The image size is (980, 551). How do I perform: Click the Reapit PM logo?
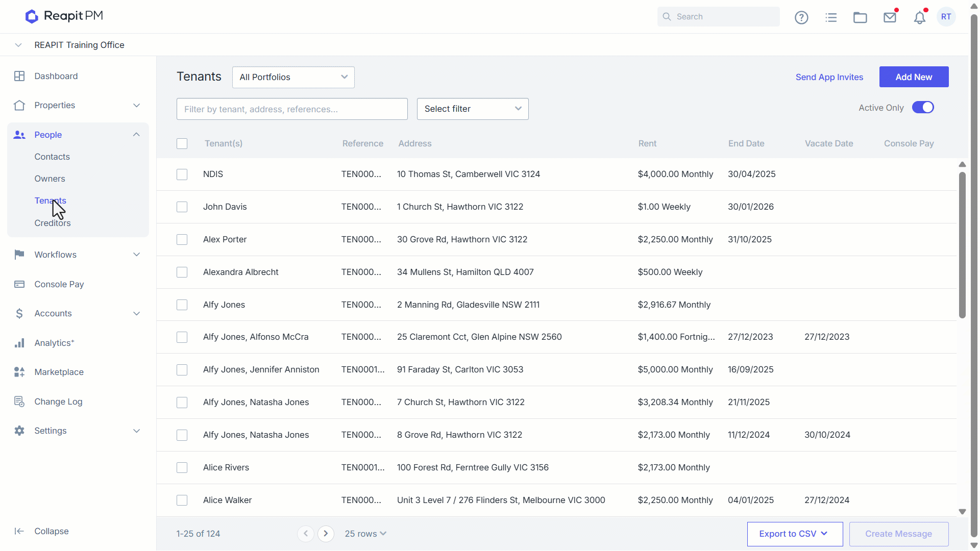(64, 16)
